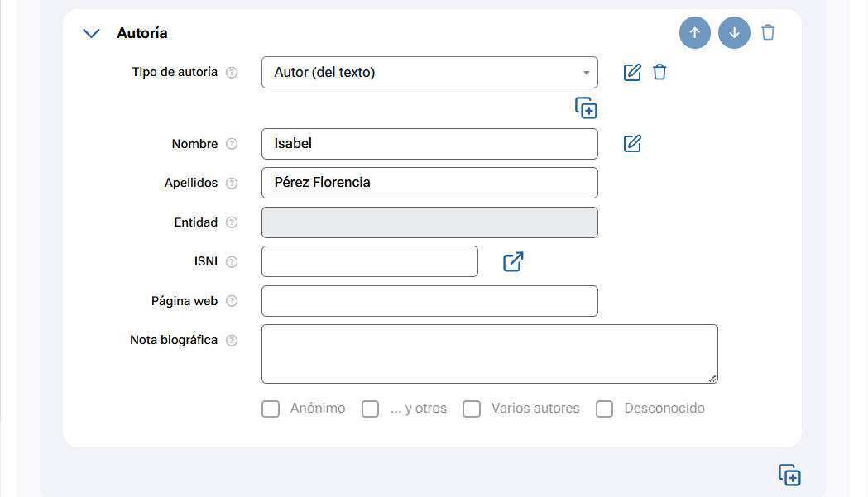Click into the Página web field
Image resolution: width=868 pixels, height=497 pixels.
tap(429, 301)
